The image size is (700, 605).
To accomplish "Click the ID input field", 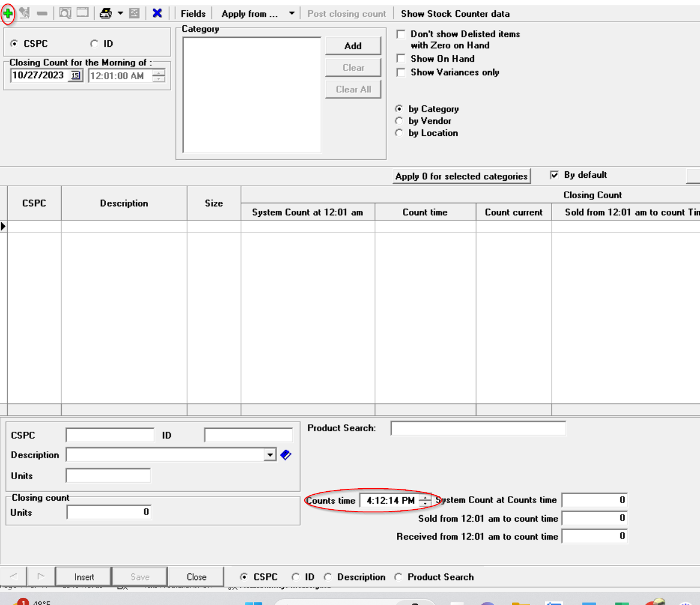I will click(x=249, y=435).
